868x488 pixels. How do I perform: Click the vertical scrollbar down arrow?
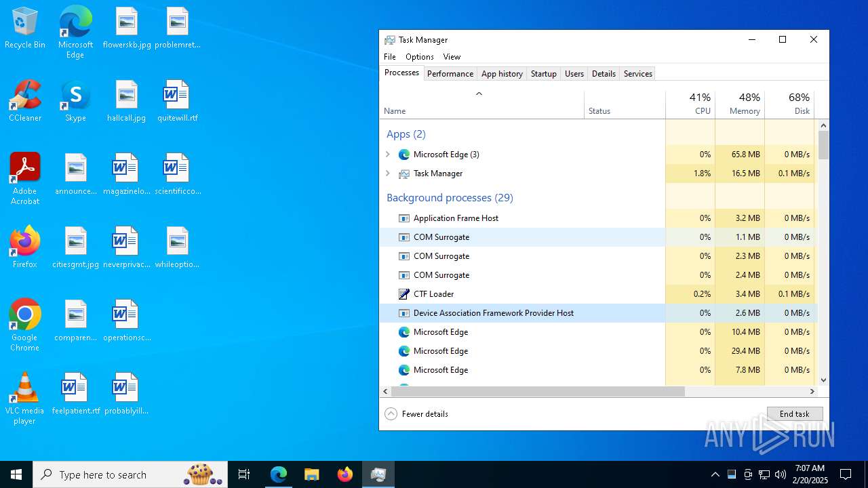[x=824, y=380]
